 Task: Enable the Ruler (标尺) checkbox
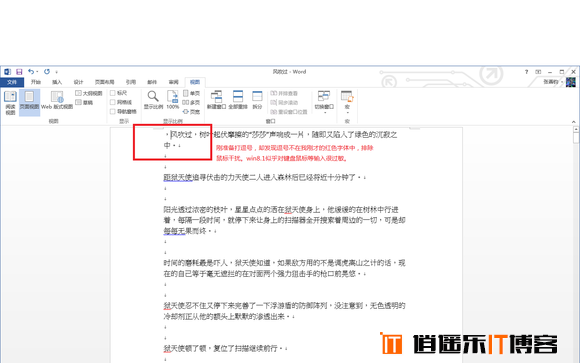112,93
